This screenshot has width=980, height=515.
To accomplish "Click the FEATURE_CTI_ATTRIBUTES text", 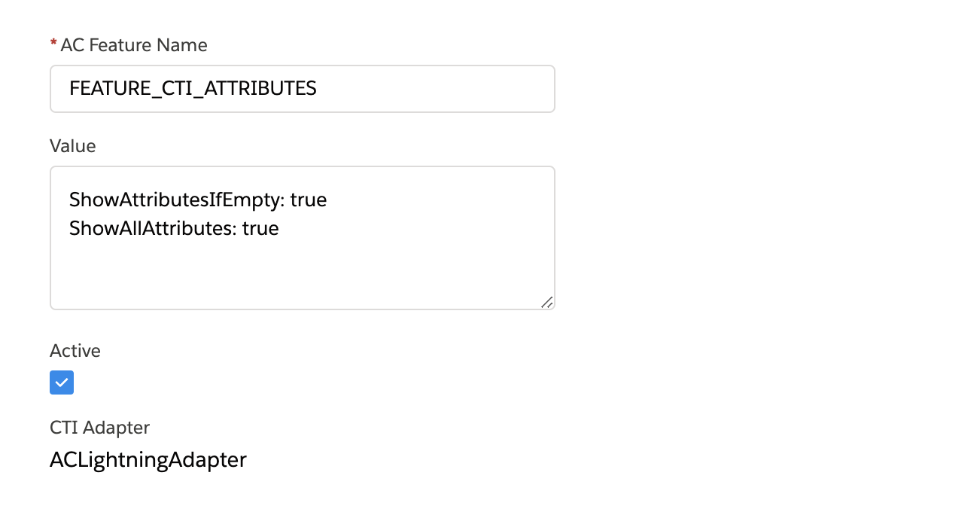I will (x=193, y=89).
